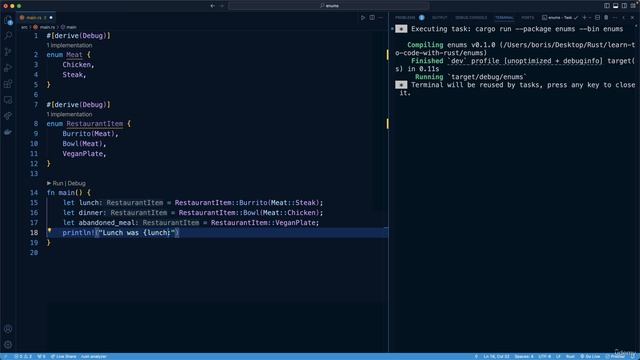Click 'abandoned_meal' variable on line 17
The height and width of the screenshot is (360, 640).
107,223
